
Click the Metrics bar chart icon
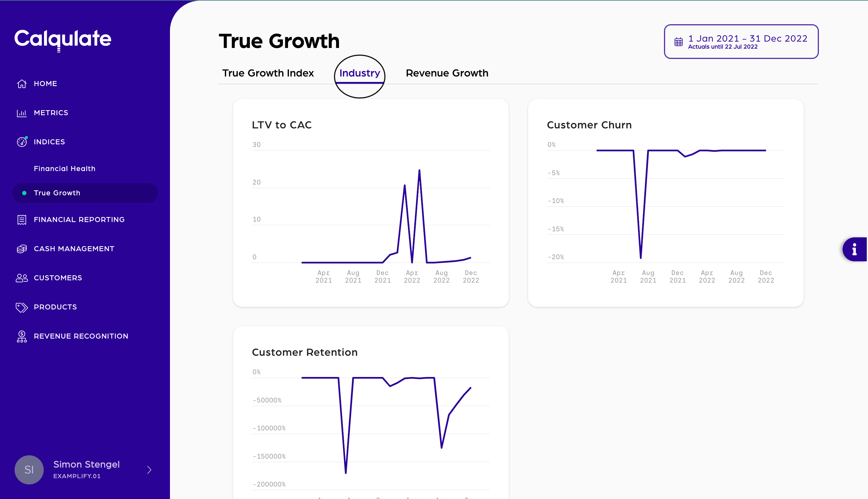point(22,113)
